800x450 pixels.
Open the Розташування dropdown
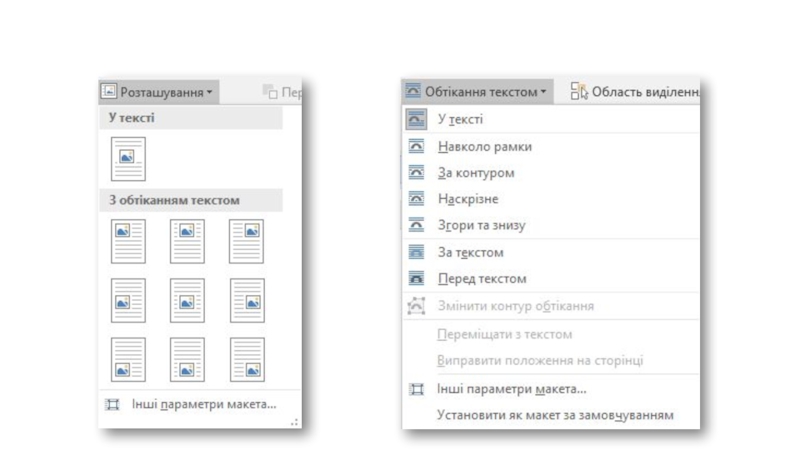point(158,92)
